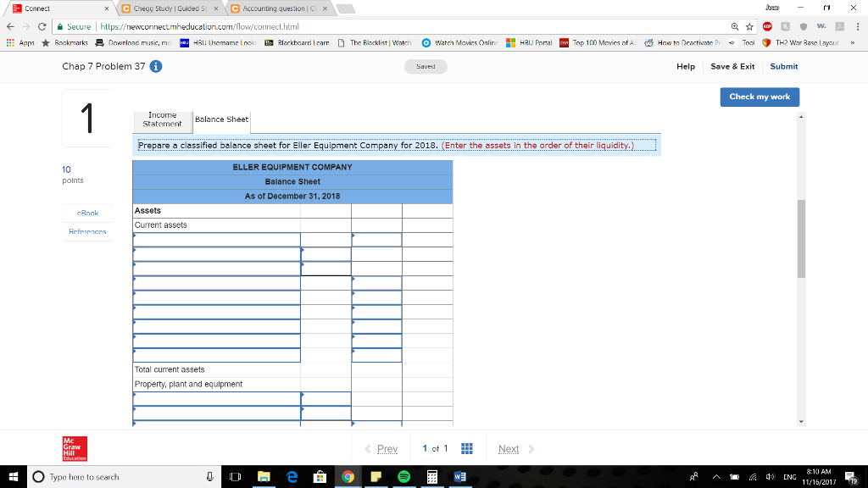Open Apps shortcut in bookmarks bar
Viewport: 868px width, 488px height.
tap(20, 42)
